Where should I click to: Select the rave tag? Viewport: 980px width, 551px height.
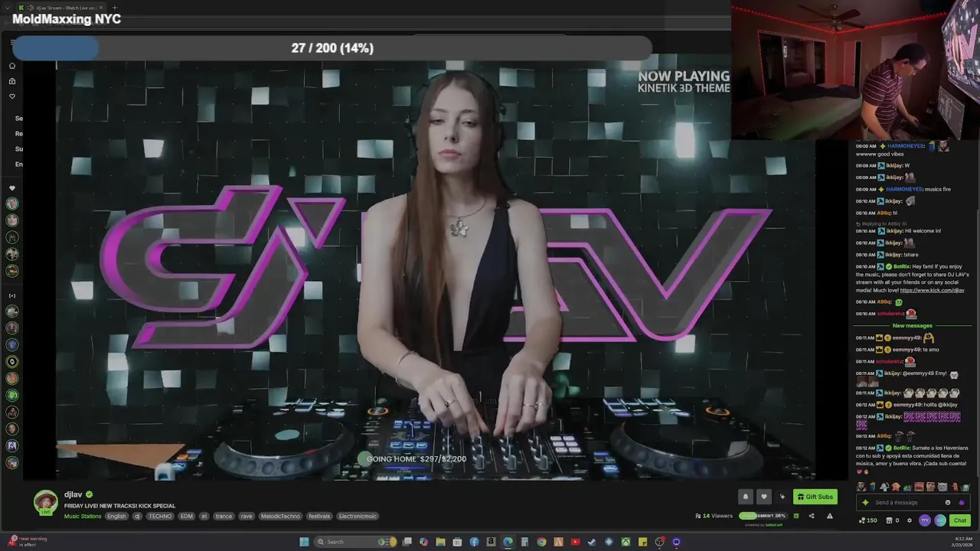pos(247,517)
